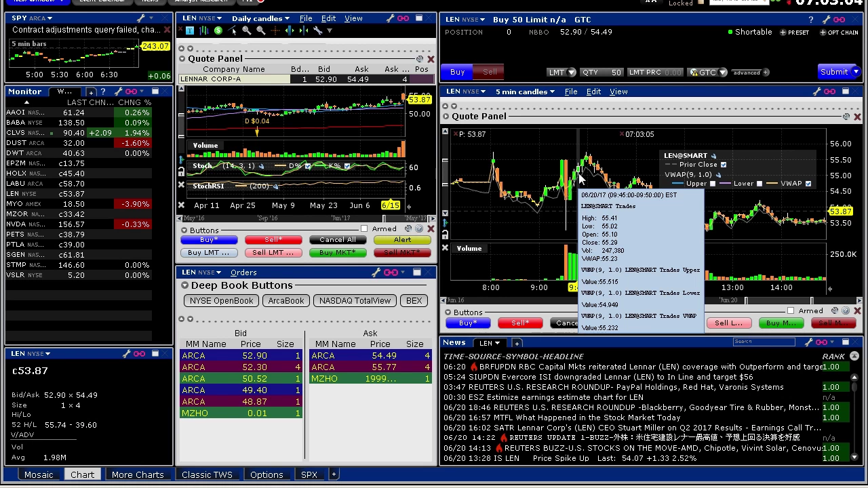Click the chain link icon in 5 min chart title bar

click(830, 91)
